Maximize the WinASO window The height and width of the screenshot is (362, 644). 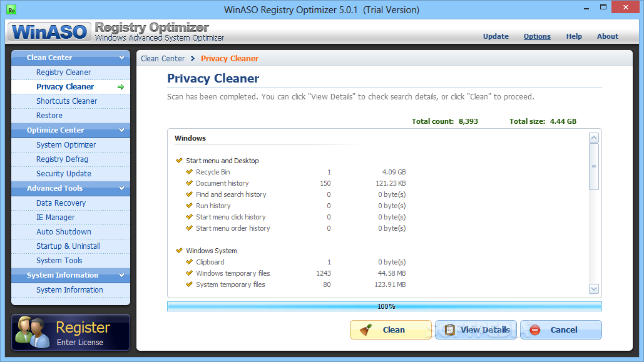[603, 7]
